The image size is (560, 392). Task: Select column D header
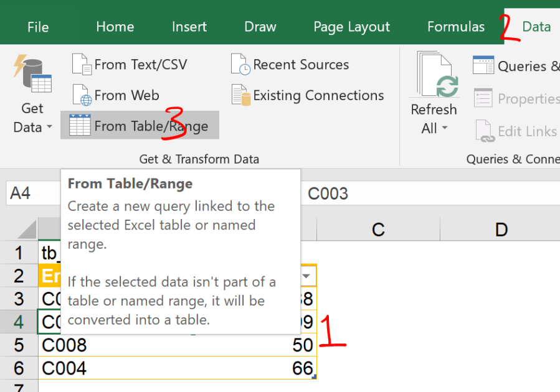pos(501,229)
